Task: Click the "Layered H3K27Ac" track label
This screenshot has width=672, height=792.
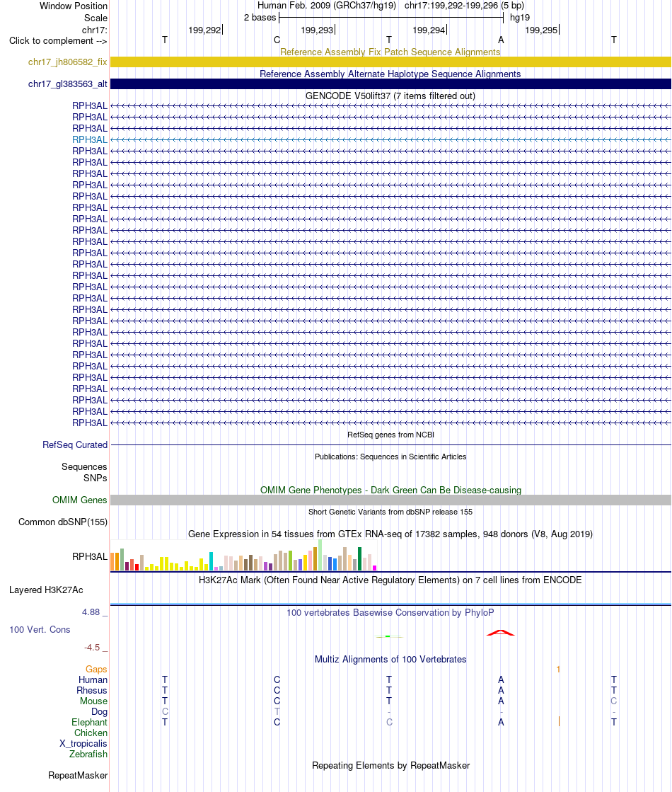Action: [x=46, y=590]
